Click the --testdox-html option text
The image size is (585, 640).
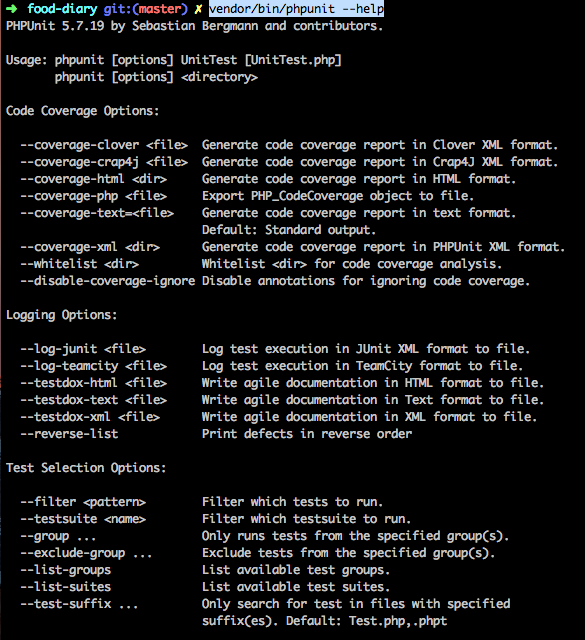pyautogui.click(x=69, y=383)
